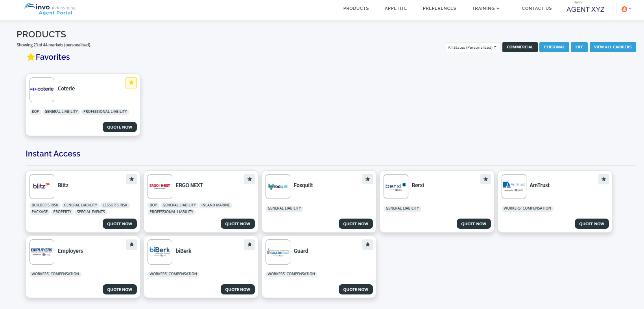Click the Invo Underwriting Agent Portal logo
Viewport: 644px width, 309px height.
click(x=50, y=9)
